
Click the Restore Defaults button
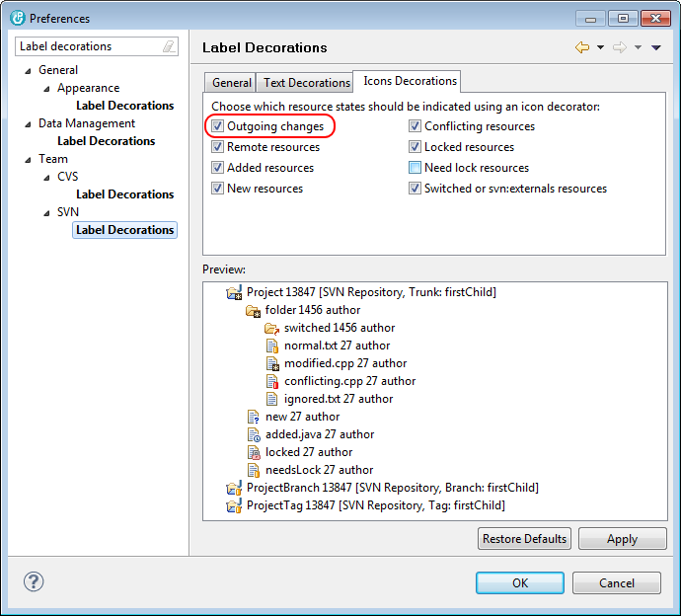524,539
